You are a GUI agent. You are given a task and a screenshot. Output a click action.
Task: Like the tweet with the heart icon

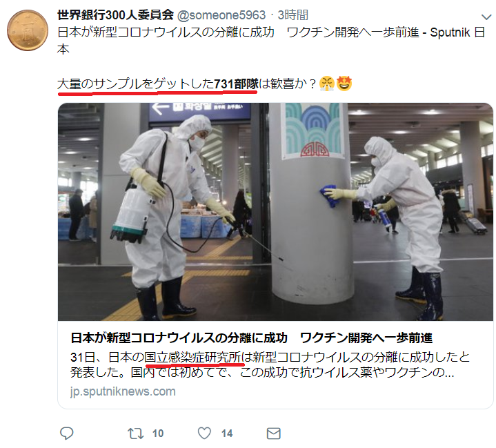204,433
